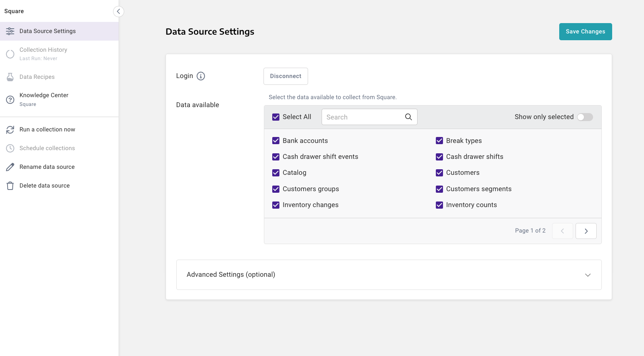The width and height of the screenshot is (644, 356).
Task: Click the Knowledge Center question mark icon
Action: pos(10,100)
